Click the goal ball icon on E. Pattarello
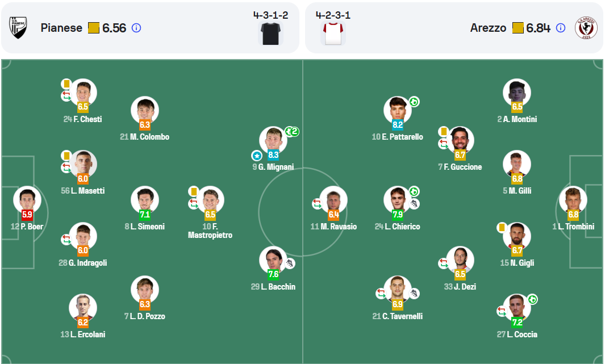Image resolution: width=605 pixels, height=364 pixels. point(414,102)
